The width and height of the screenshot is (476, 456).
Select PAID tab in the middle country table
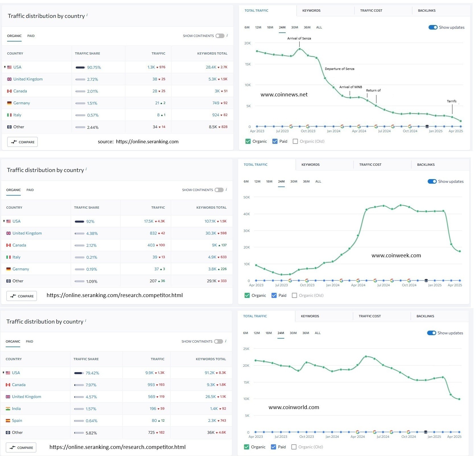click(x=30, y=190)
